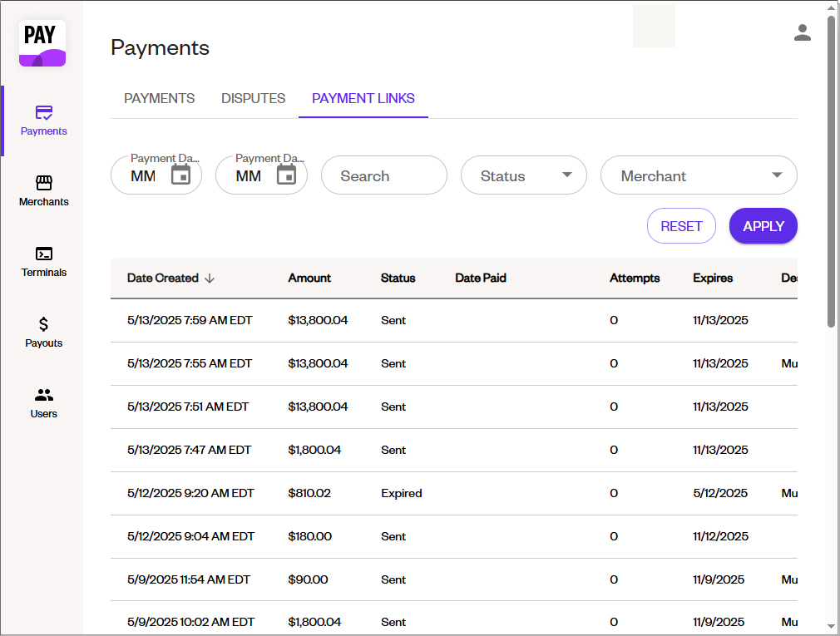Expand the Status dropdown
Image resolution: width=840 pixels, height=636 pixels.
click(523, 175)
